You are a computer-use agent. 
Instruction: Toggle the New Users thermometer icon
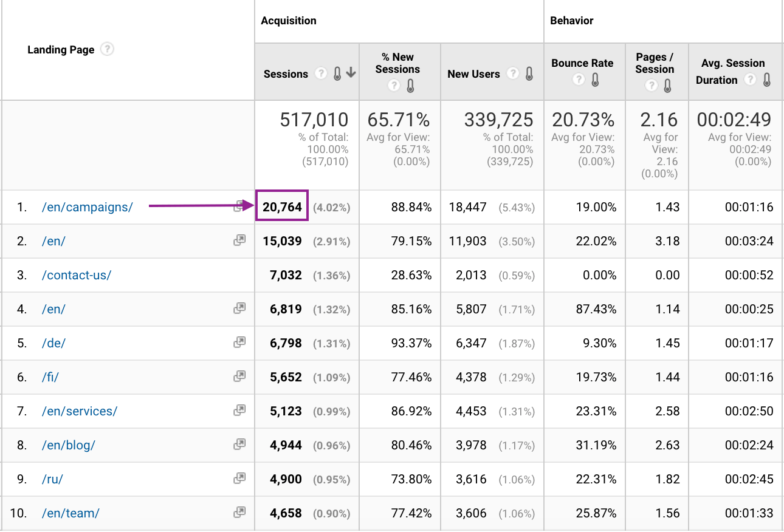pos(529,73)
